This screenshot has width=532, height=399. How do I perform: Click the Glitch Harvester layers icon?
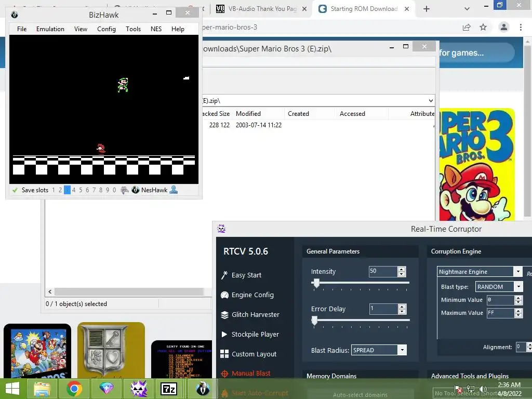click(x=224, y=314)
